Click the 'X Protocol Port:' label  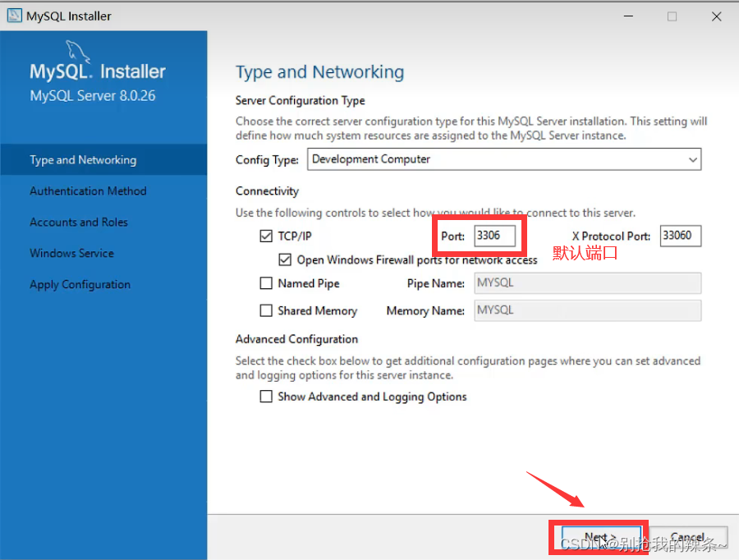coord(611,236)
